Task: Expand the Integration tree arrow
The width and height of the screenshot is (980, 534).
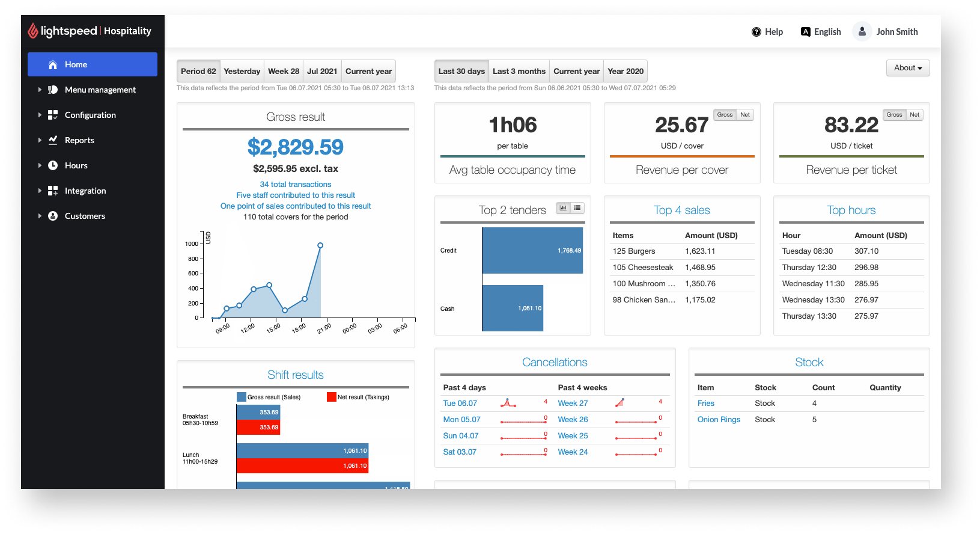Action: (40, 191)
